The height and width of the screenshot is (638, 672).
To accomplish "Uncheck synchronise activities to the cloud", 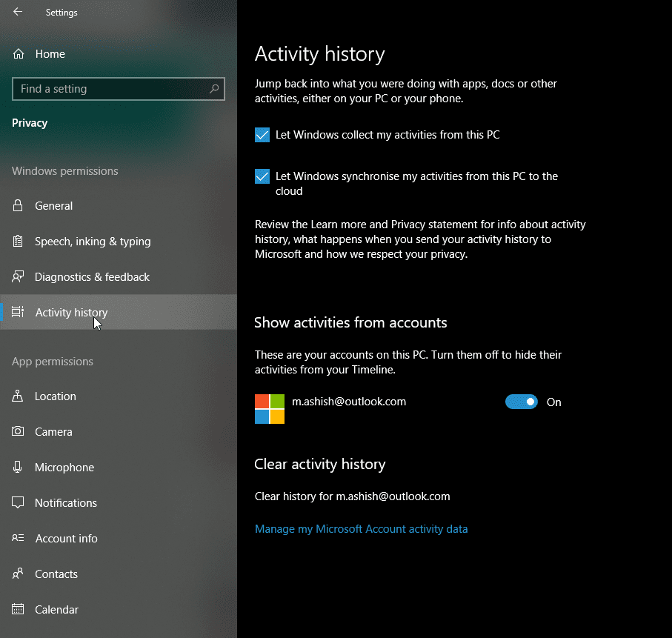I will tap(262, 176).
